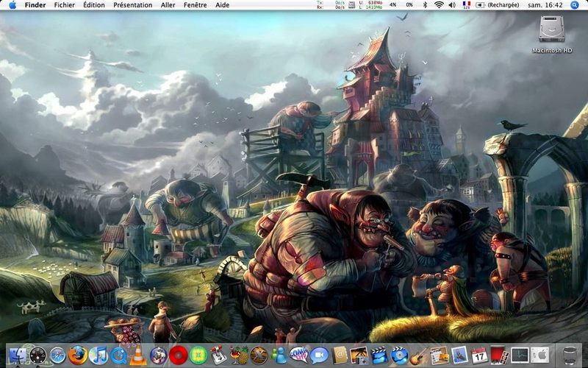The image size is (588, 368).
Task: Open the Fichier menu
Action: 65,5
